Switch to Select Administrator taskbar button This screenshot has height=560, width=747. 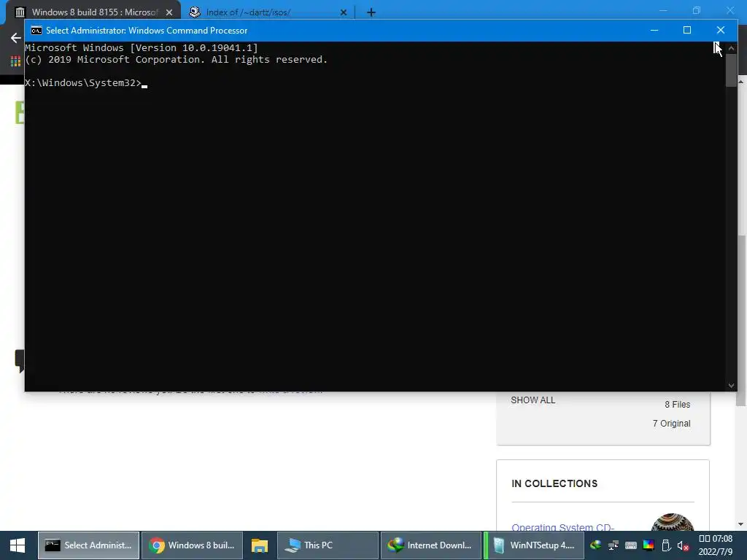click(88, 545)
